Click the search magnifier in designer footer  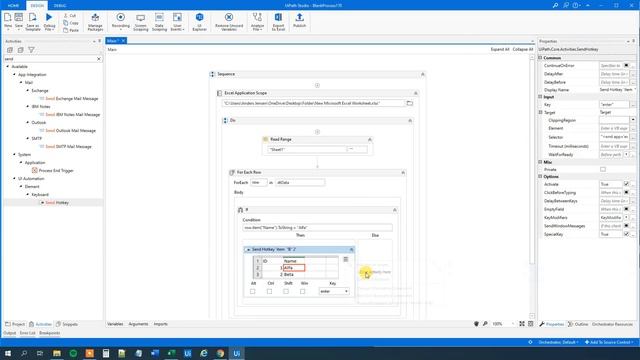click(485, 324)
